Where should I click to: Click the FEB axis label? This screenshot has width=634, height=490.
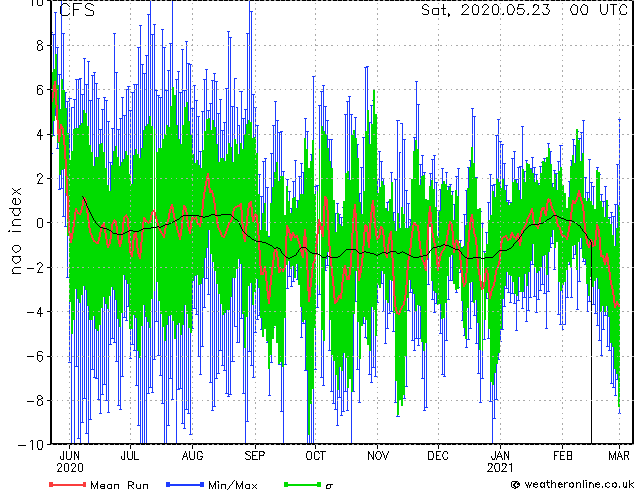pos(563,456)
